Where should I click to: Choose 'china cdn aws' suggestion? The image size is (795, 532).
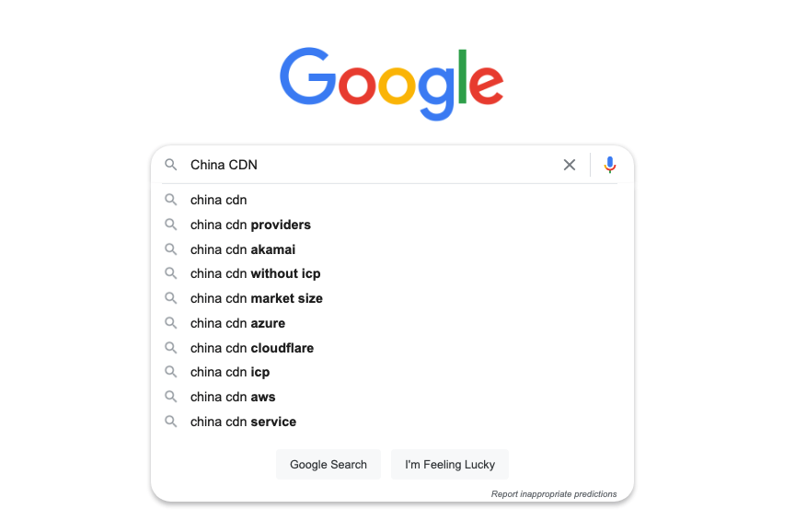pyautogui.click(x=233, y=397)
